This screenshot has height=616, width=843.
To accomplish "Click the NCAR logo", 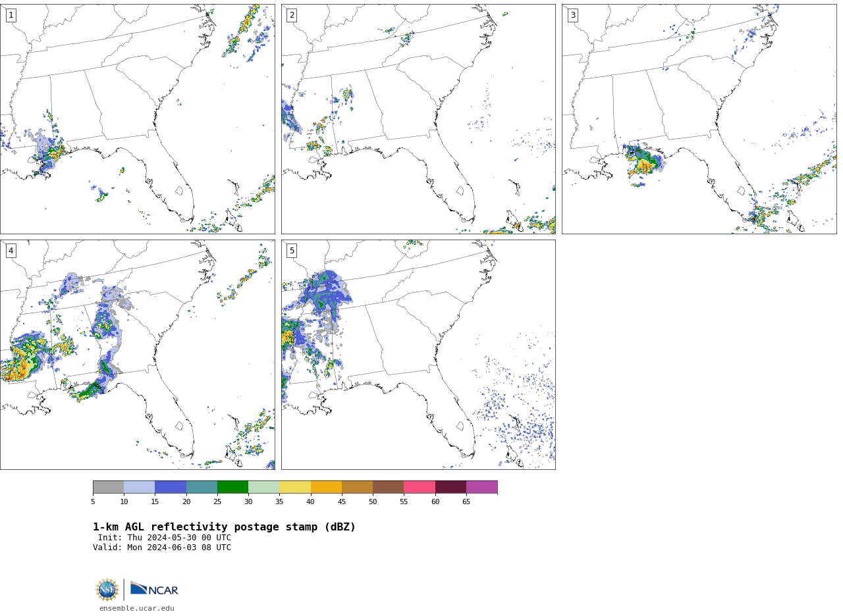I will click(x=154, y=589).
